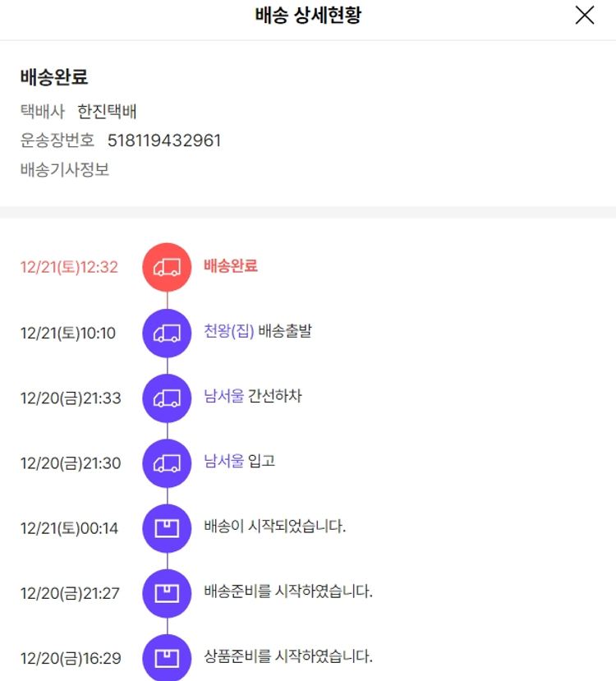Click the truck icon next to 배송출발
The width and height of the screenshot is (616, 681).
click(167, 333)
